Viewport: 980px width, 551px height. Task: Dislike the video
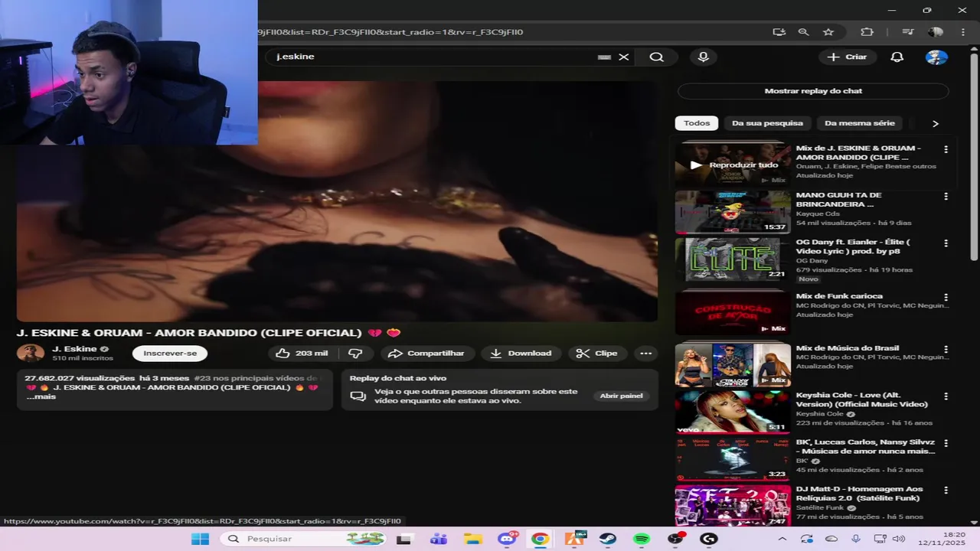click(355, 353)
